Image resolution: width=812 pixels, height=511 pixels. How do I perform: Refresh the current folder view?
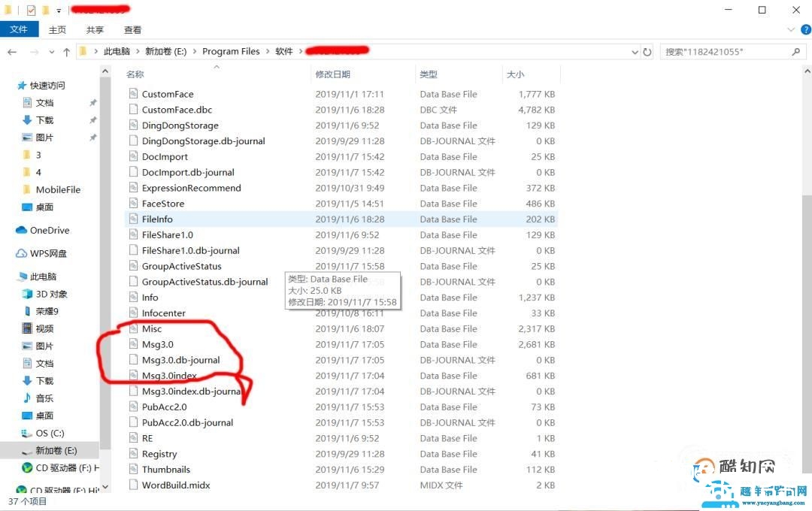tap(647, 52)
